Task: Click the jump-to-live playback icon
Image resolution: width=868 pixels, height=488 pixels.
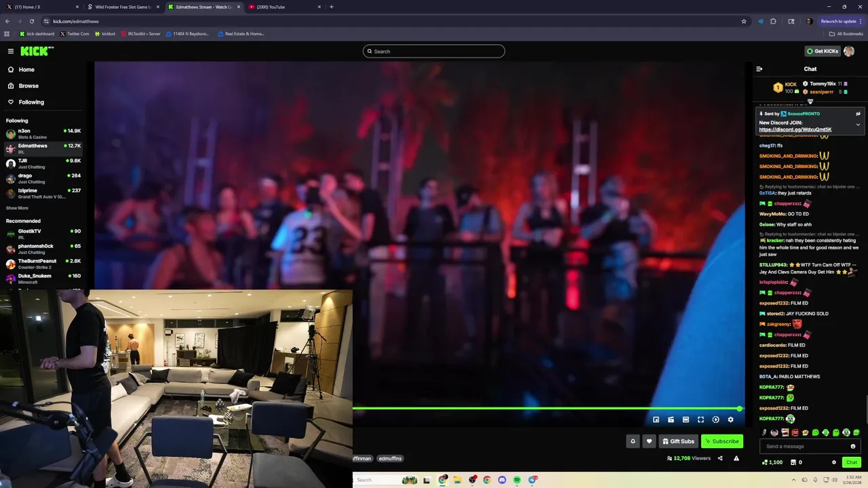Action: 715,420
